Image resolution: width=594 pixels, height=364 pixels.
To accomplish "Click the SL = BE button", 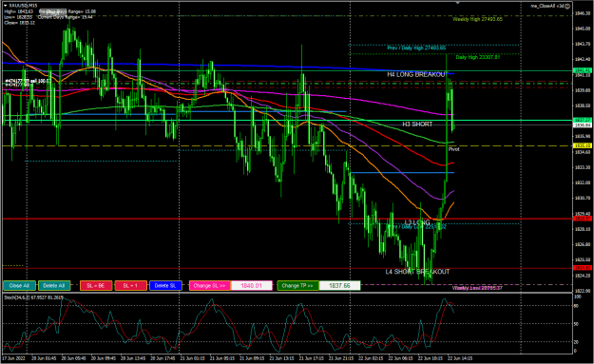I will click(96, 286).
